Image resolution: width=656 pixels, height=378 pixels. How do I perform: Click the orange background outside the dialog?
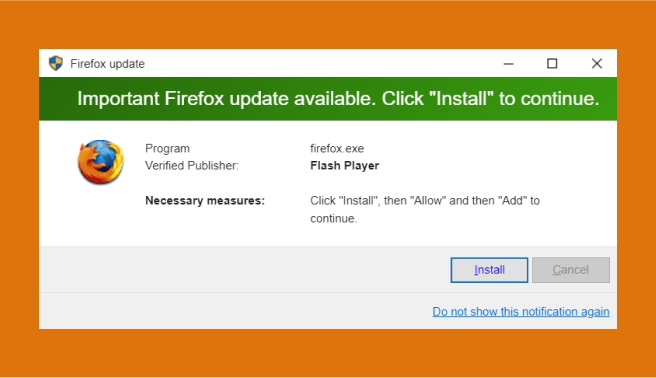click(x=328, y=24)
